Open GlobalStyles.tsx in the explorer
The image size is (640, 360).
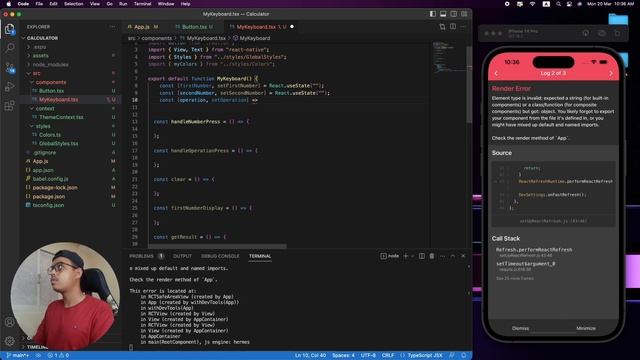(58, 144)
